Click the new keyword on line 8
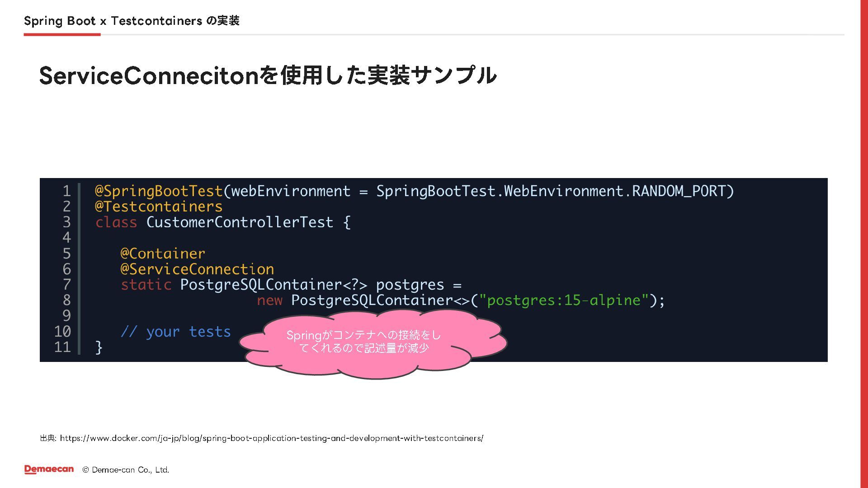868x488 pixels. [x=270, y=300]
